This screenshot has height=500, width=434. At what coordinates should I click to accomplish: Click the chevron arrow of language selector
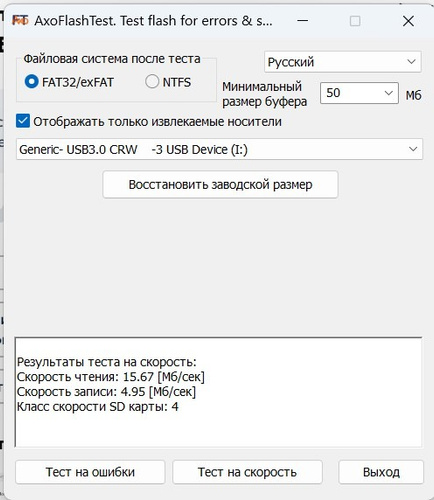pyautogui.click(x=411, y=62)
